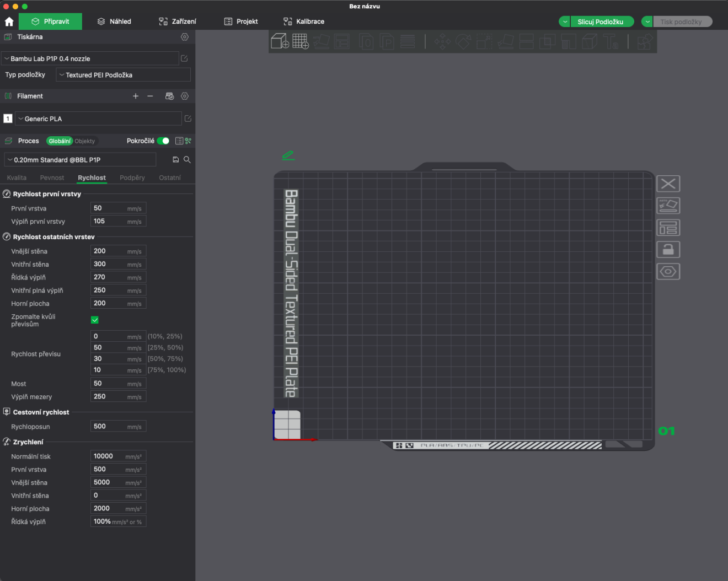Click the První vrstva speed field
728x581 pixels.
click(118, 208)
